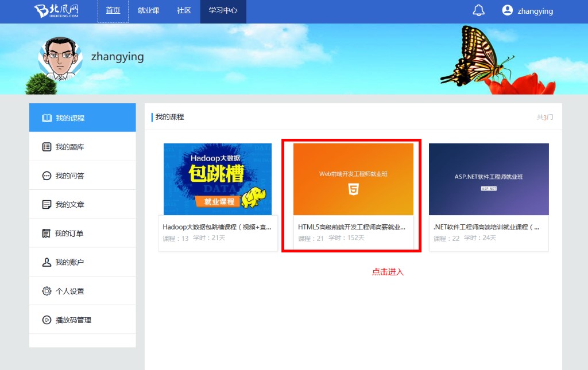Screen dimensions: 588x370
Task: Open the ASP.NET软件工程师就业班 thumbnail
Action: 489,179
